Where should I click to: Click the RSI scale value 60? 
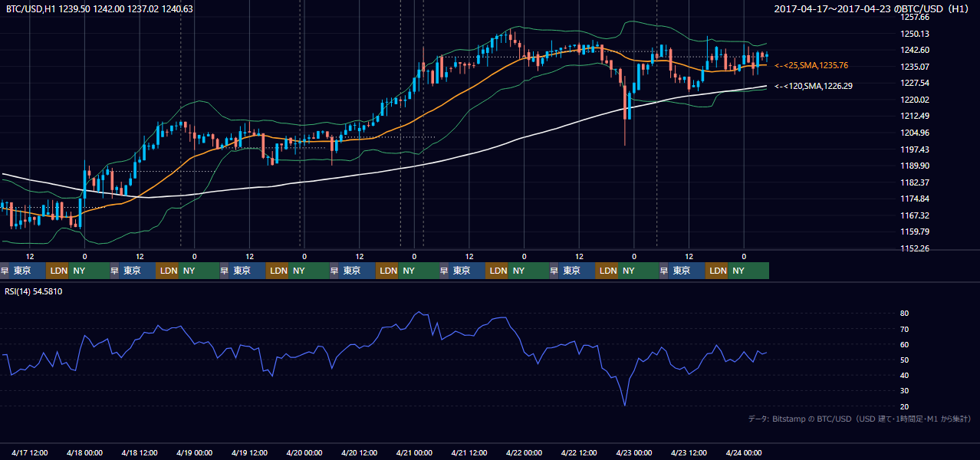point(905,344)
